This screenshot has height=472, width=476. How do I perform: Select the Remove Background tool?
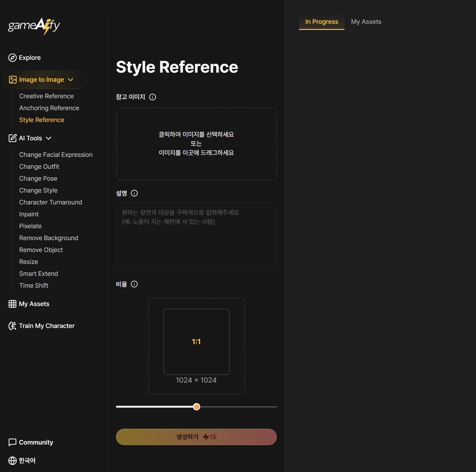pos(49,238)
